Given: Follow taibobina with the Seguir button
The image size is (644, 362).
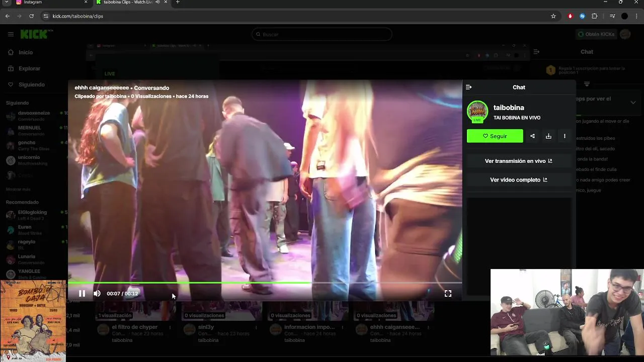Looking at the screenshot, I should click(495, 136).
